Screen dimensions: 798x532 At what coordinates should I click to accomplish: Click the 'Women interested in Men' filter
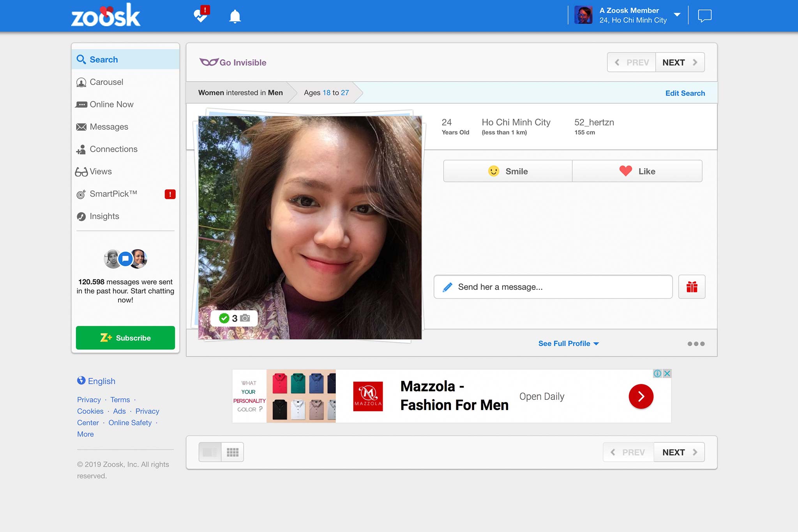(x=240, y=93)
